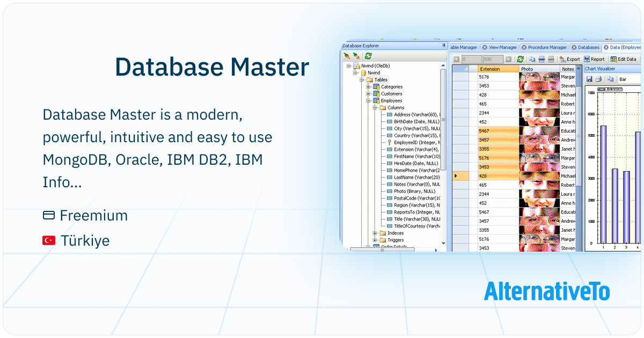The height and width of the screenshot is (338, 644).
Task: Select the LastName (Varchar(20)) column node
Action: click(413, 177)
